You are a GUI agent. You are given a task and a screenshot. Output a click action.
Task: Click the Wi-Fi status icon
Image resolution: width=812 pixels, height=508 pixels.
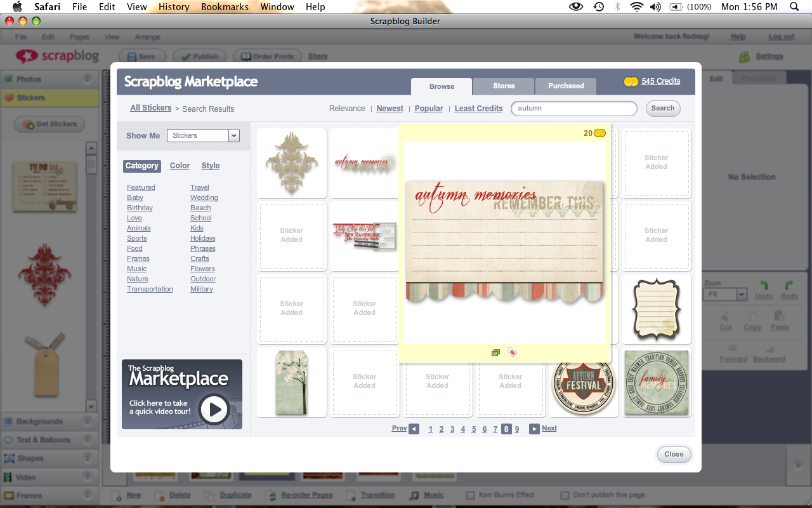636,7
